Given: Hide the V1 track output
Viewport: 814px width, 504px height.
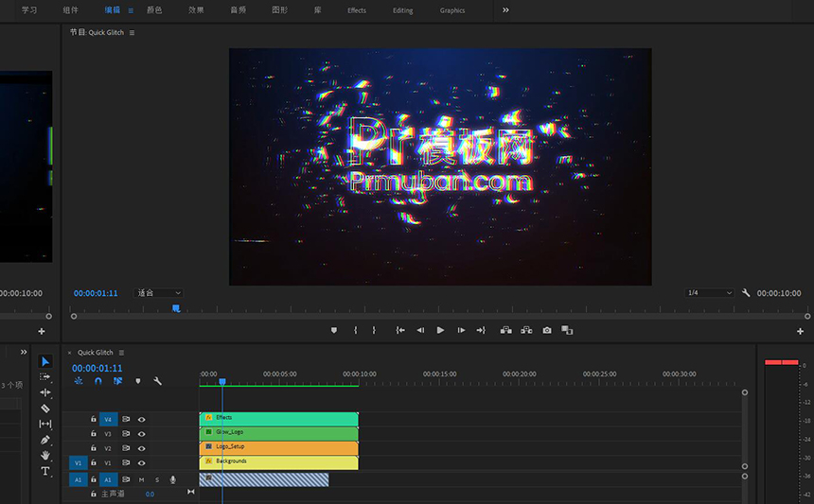Looking at the screenshot, I should [x=141, y=463].
